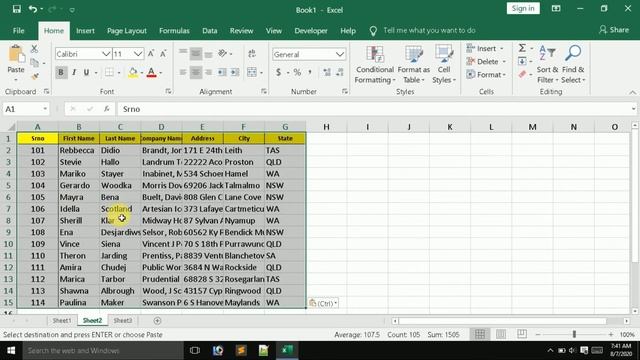Viewport: 640px width, 360px height.
Task: Apply yellow Fill Color bucket
Action: tap(133, 72)
